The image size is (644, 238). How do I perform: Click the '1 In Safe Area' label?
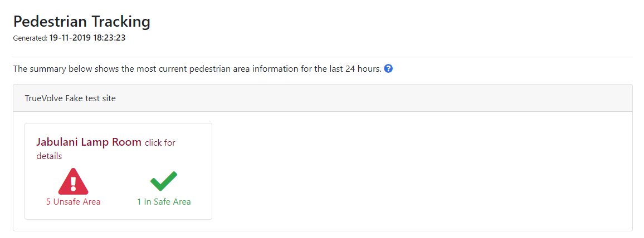(164, 201)
